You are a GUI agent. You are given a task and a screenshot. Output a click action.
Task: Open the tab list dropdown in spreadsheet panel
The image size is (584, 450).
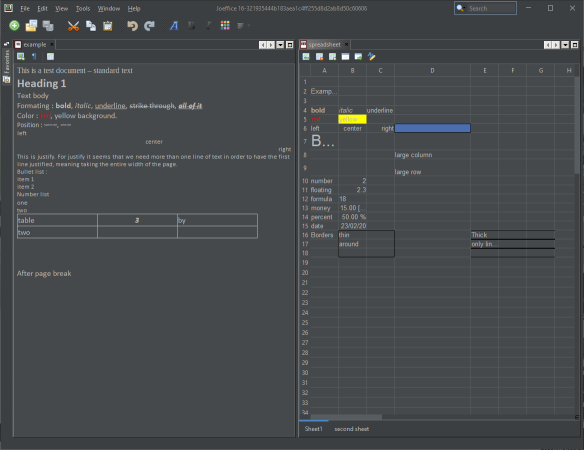[x=565, y=45]
